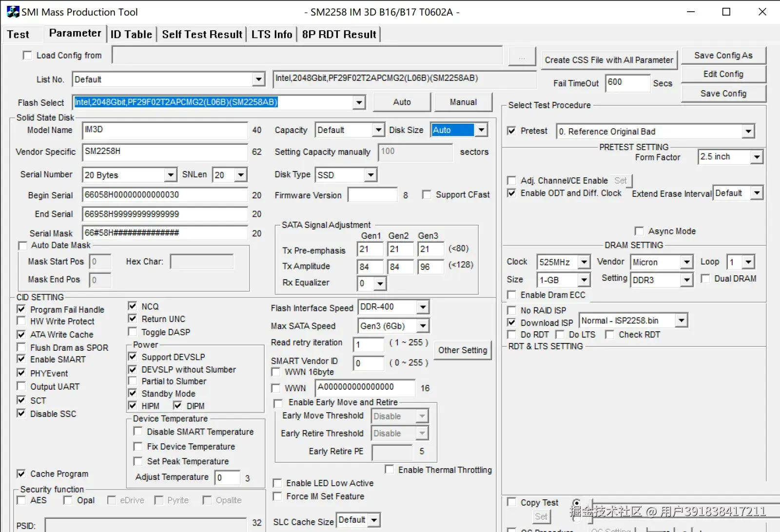Check Enable Thermal Throttling
The width and height of the screenshot is (780, 532).
(x=389, y=469)
